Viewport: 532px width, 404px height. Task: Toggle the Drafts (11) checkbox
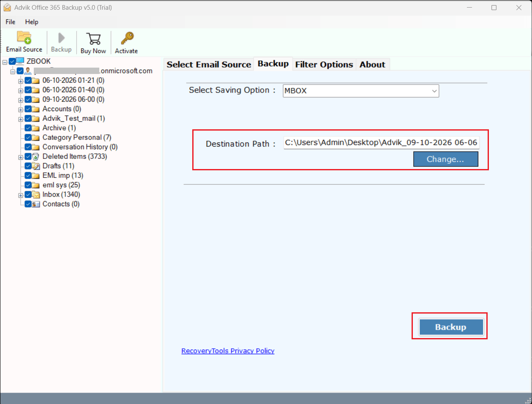point(28,166)
